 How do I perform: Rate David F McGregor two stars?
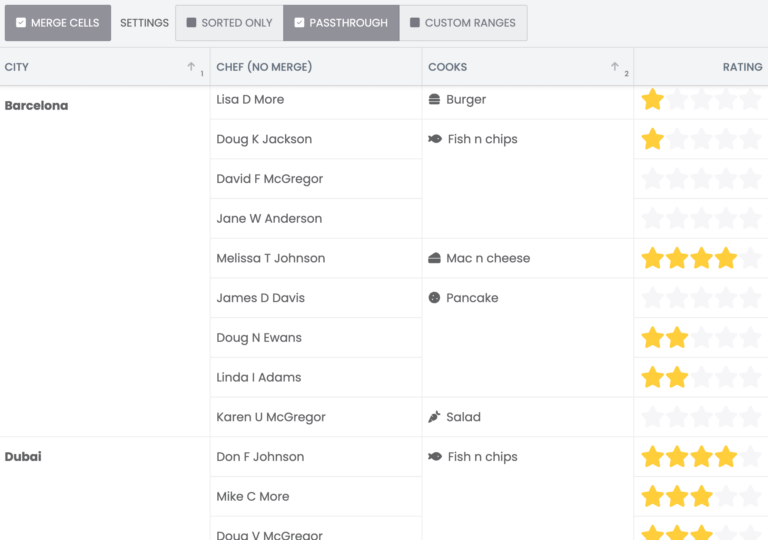(x=677, y=179)
